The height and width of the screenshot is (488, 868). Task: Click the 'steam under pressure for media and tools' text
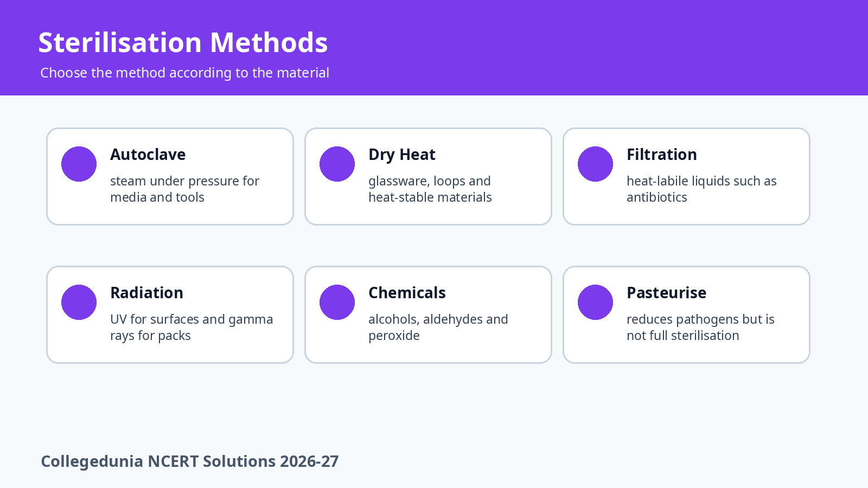(184, 189)
